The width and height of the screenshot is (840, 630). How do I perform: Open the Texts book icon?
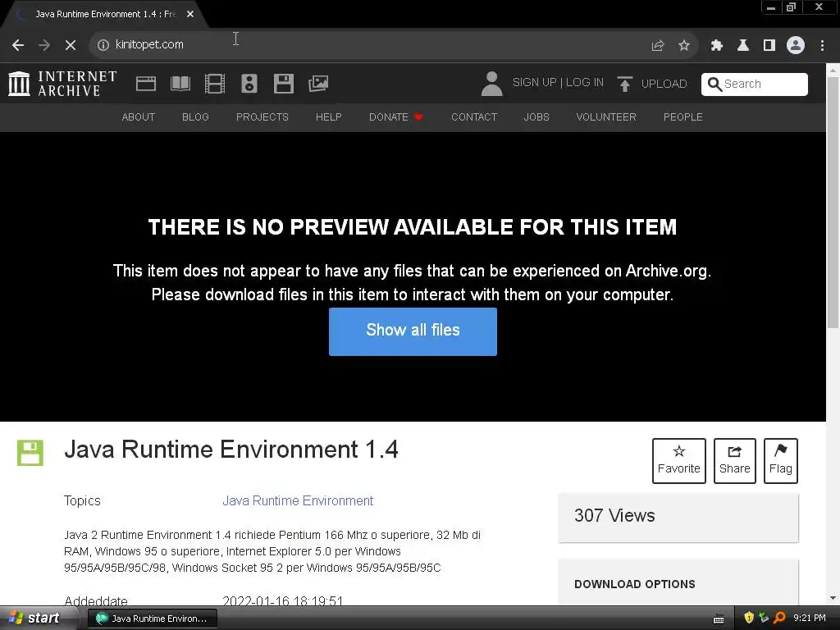(180, 84)
